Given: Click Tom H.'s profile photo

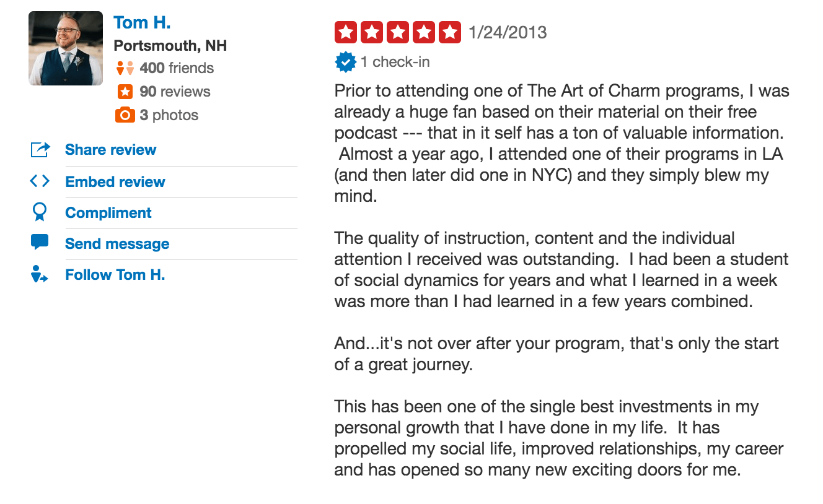Looking at the screenshot, I should [65, 48].
